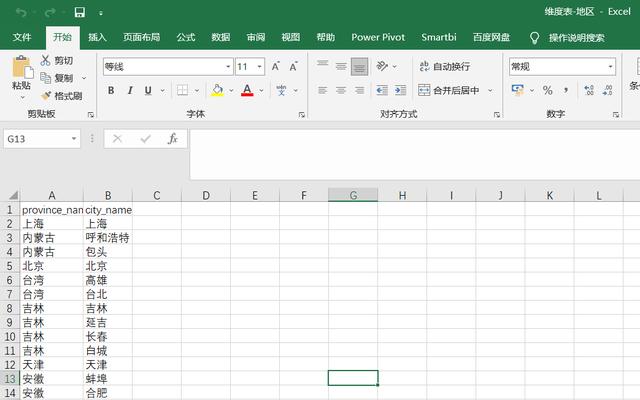
Task: Decrease the cell indent
Action: pyautogui.click(x=382, y=90)
